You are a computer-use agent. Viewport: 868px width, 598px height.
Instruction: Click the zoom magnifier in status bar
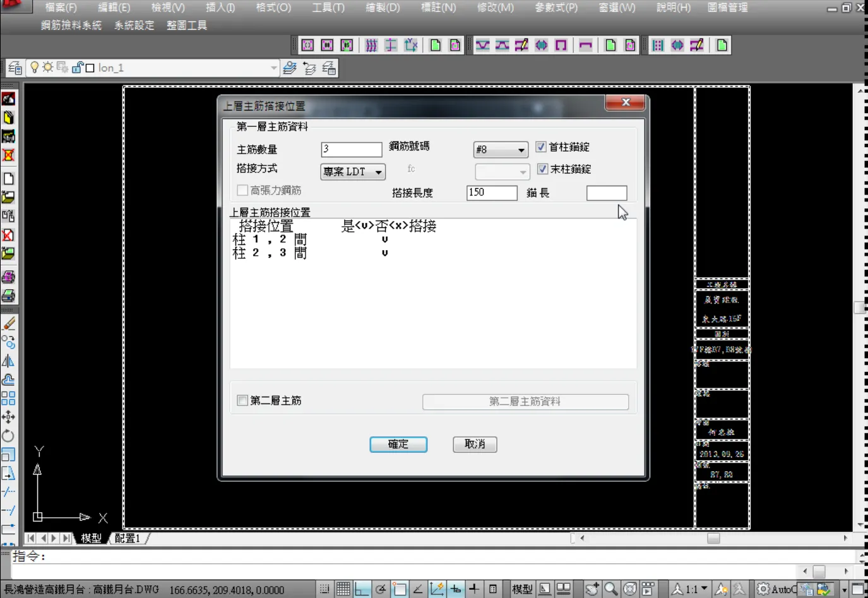click(x=610, y=589)
